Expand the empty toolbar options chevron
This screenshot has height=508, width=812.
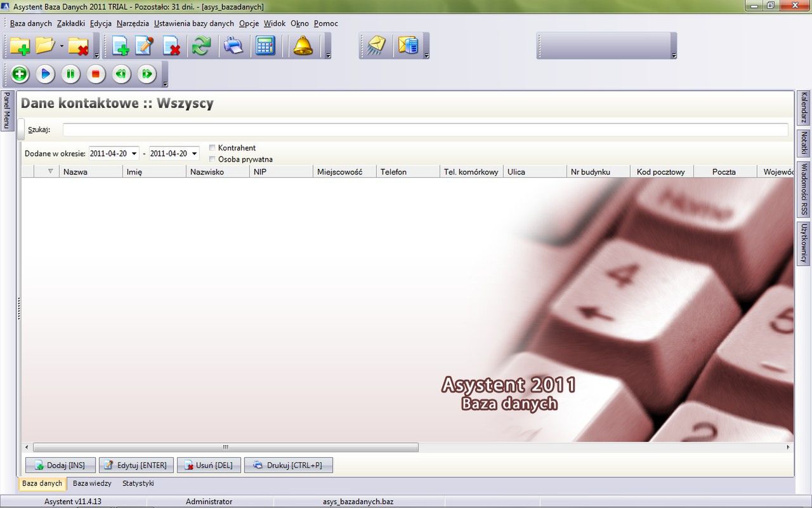tap(674, 55)
